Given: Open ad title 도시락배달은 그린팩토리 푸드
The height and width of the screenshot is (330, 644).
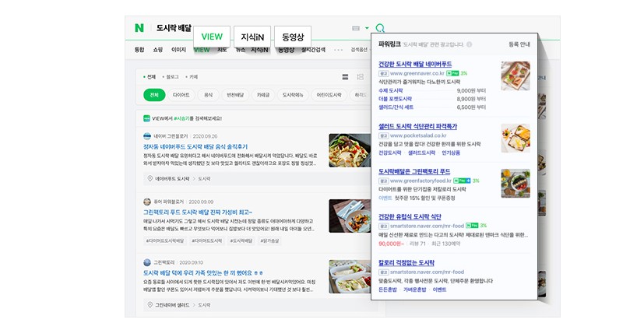Looking at the screenshot, I should coord(414,171).
